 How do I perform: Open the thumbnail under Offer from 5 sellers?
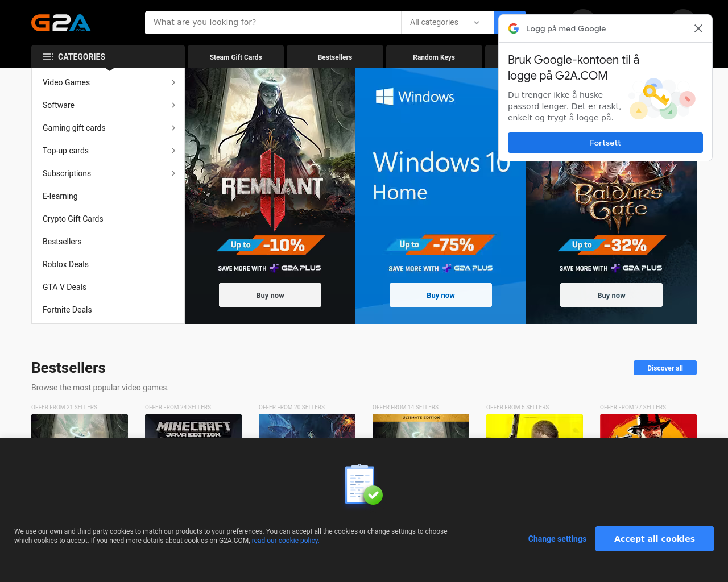535,426
